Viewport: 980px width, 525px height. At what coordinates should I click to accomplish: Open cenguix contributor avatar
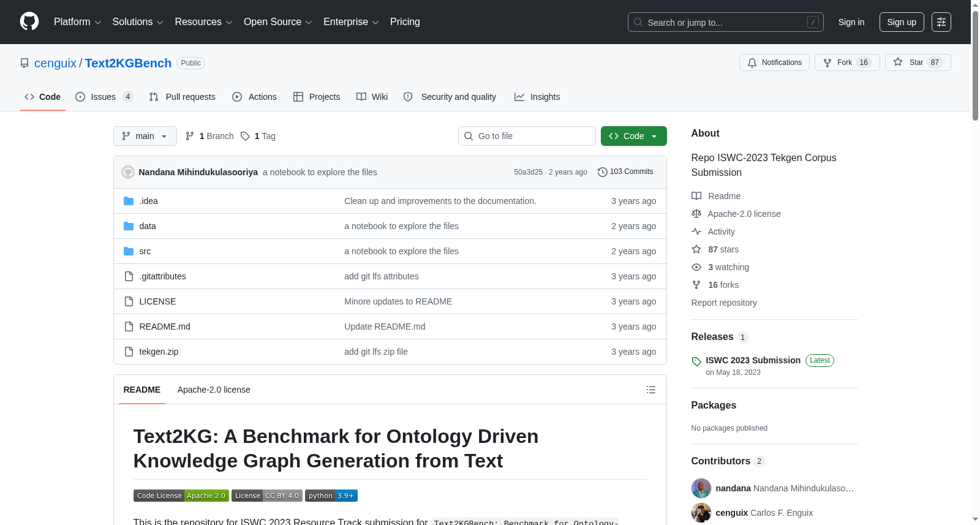click(701, 513)
